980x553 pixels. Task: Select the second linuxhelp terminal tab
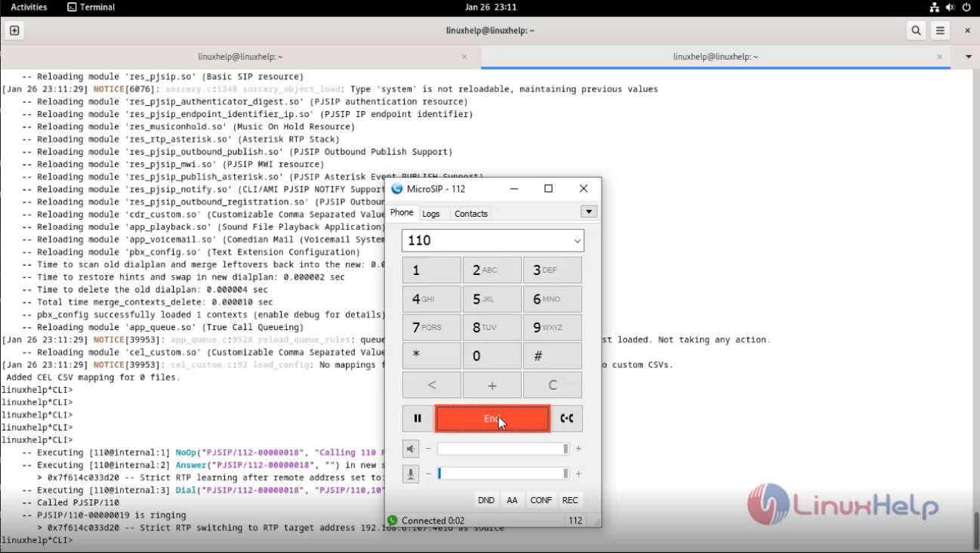coord(715,57)
